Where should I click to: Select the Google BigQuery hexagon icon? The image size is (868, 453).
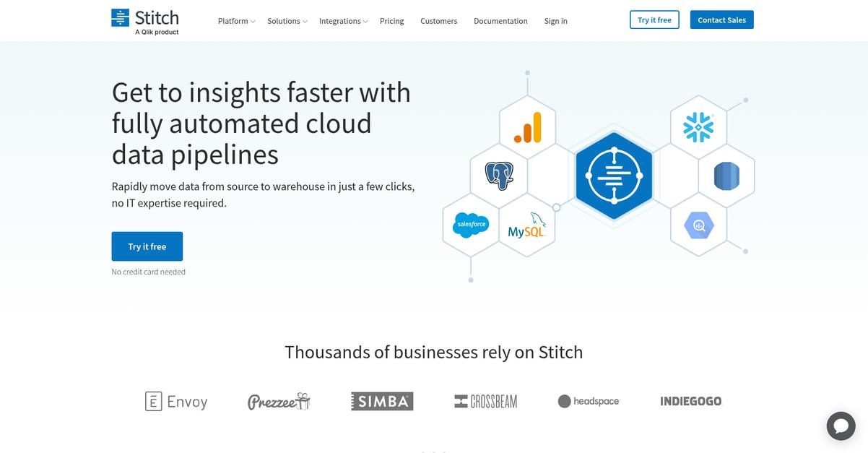[x=698, y=226]
